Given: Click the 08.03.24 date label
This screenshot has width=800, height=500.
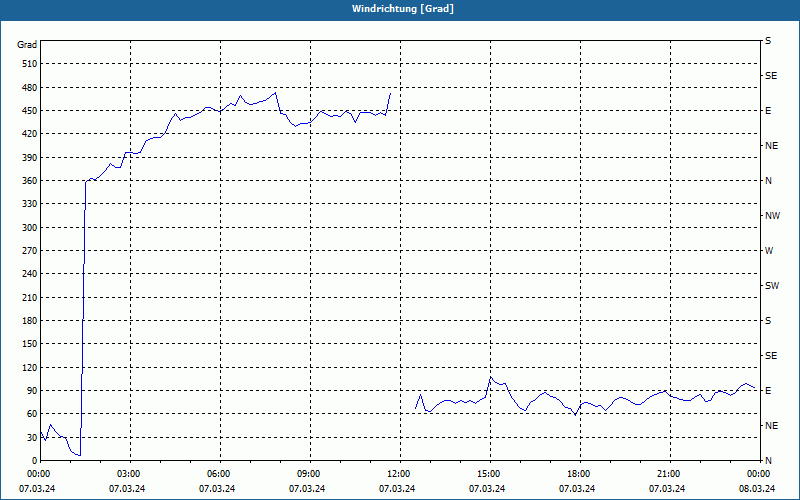Looking at the screenshot, I should [x=757, y=489].
